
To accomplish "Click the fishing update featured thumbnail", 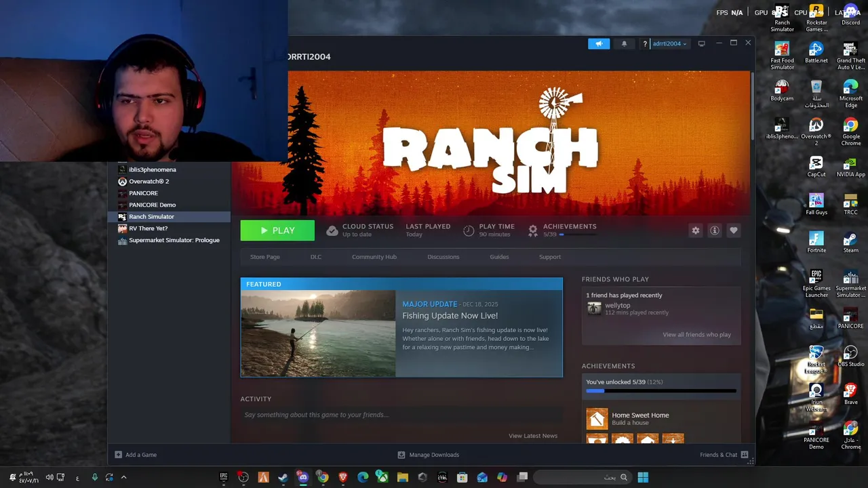I will click(318, 333).
